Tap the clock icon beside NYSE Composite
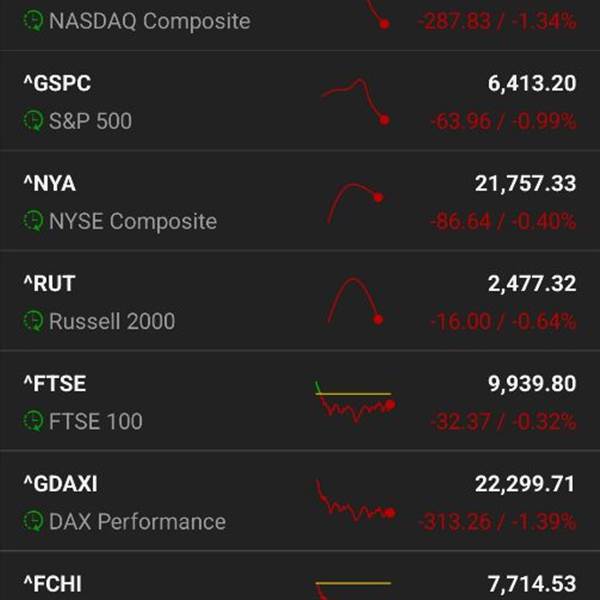Image resolution: width=600 pixels, height=600 pixels. click(34, 221)
